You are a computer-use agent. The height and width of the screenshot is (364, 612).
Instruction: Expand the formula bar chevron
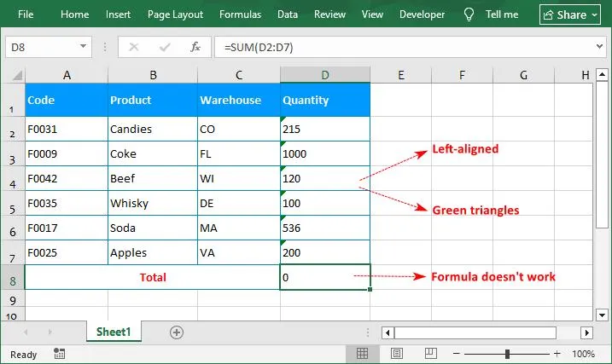pyautogui.click(x=599, y=47)
